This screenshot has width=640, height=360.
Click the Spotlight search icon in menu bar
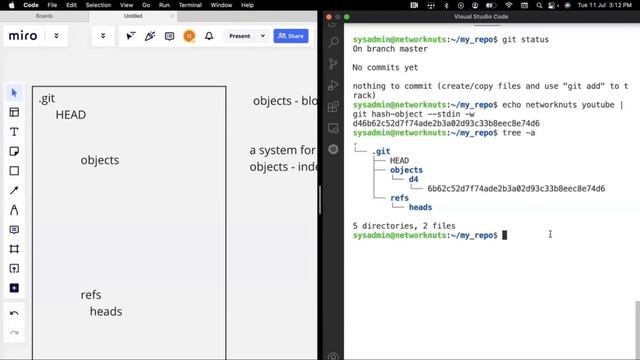(539, 5)
